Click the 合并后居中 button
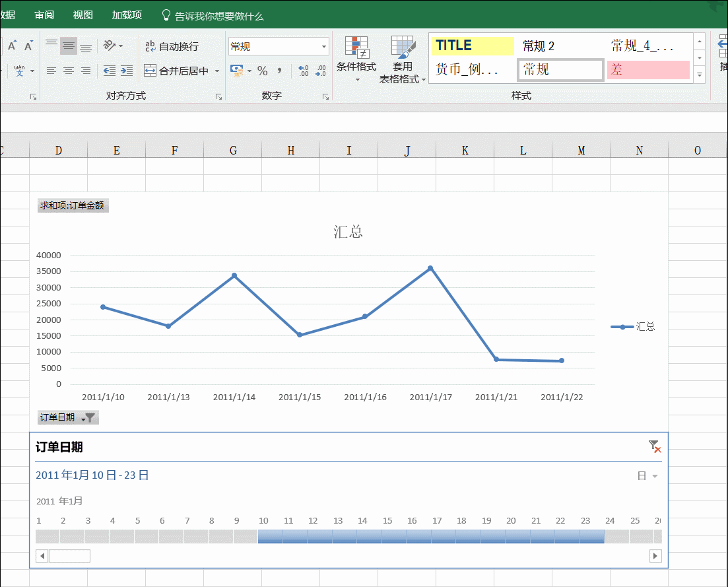Screen dimensions: 728x587 tap(176, 71)
